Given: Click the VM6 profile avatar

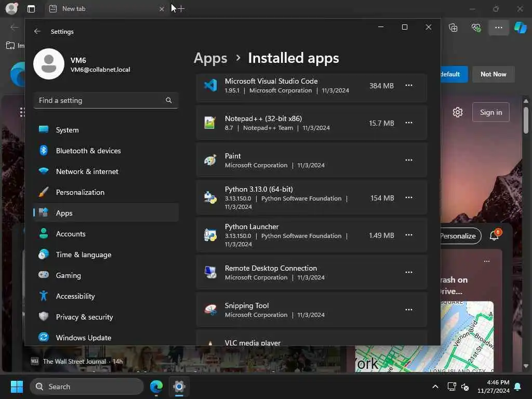Looking at the screenshot, I should tap(49, 64).
